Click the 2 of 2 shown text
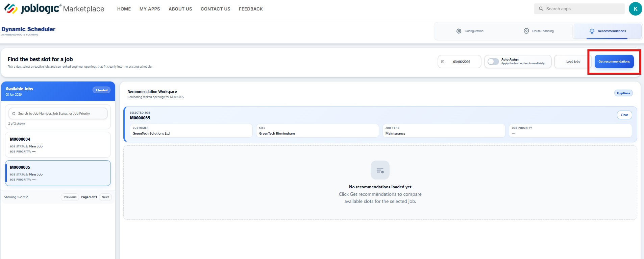 click(17, 124)
